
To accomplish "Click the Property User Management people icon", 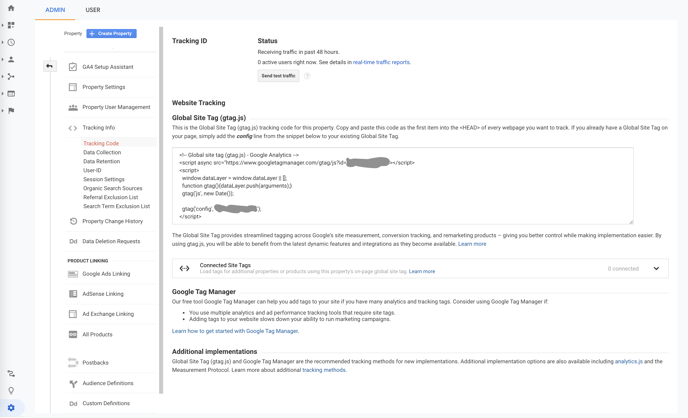I will pyautogui.click(x=73, y=107).
